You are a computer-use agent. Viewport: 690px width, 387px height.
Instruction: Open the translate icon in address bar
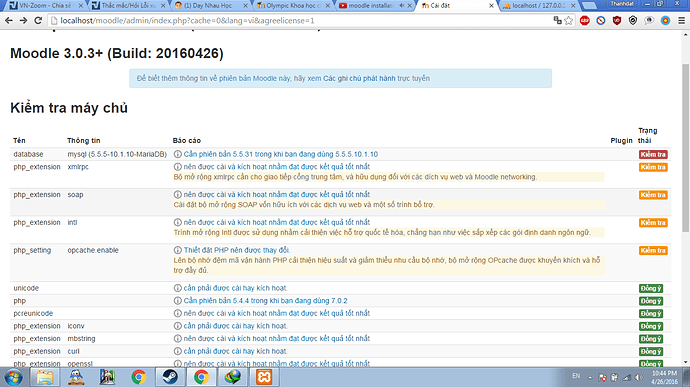pos(557,20)
